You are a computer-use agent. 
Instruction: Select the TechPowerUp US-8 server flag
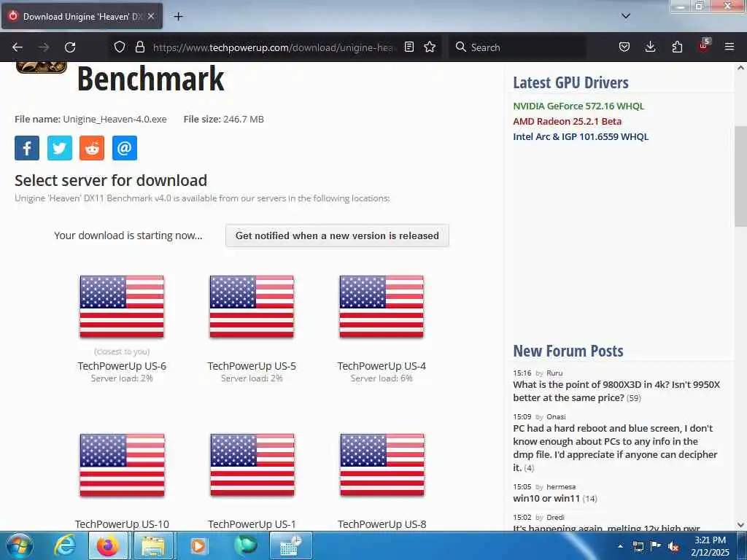coord(382,464)
